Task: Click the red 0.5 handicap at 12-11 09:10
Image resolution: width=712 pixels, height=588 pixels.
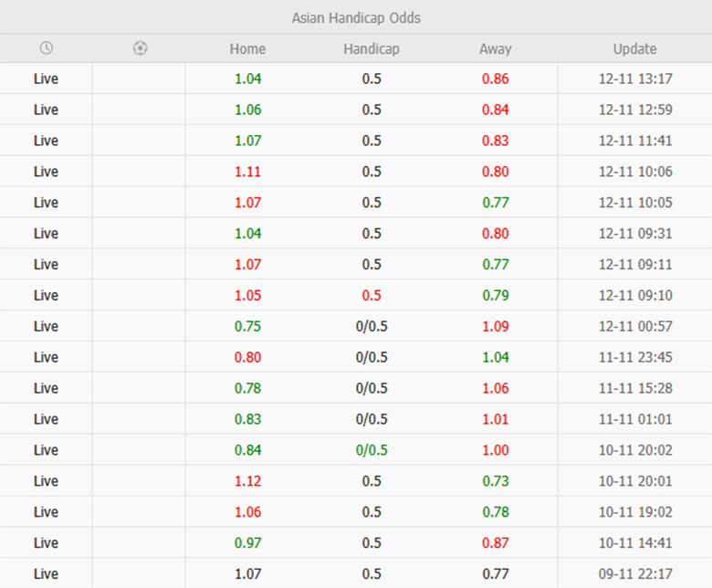Action: pos(372,296)
